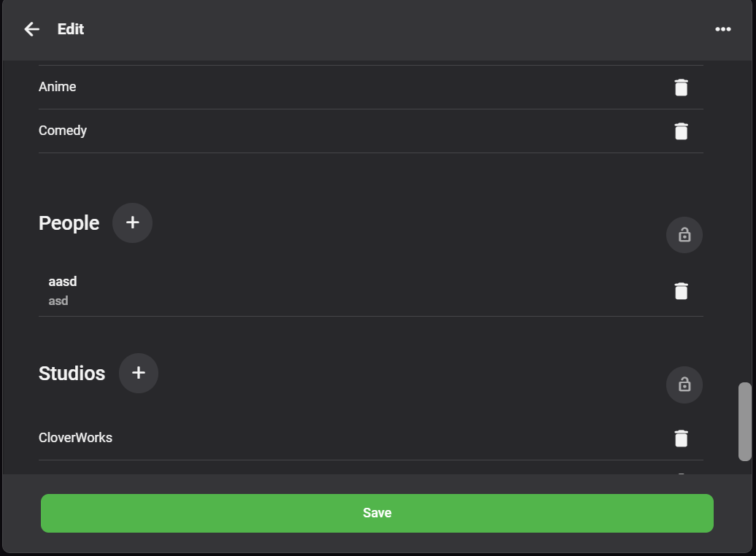Viewport: 756px width, 556px height.
Task: Select the CloverWorks studio name
Action: 75,438
